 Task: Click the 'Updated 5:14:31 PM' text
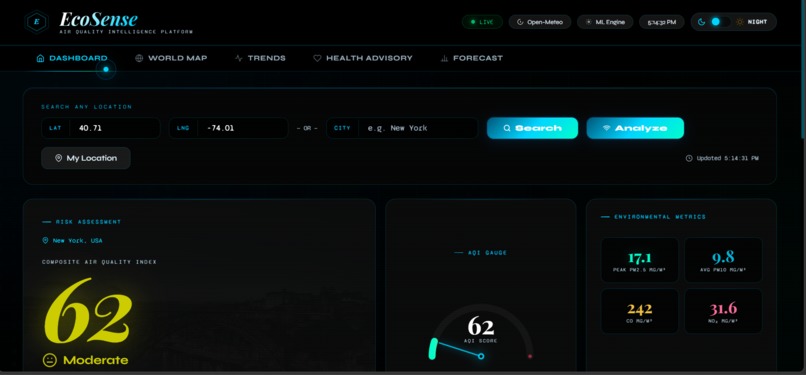point(727,158)
